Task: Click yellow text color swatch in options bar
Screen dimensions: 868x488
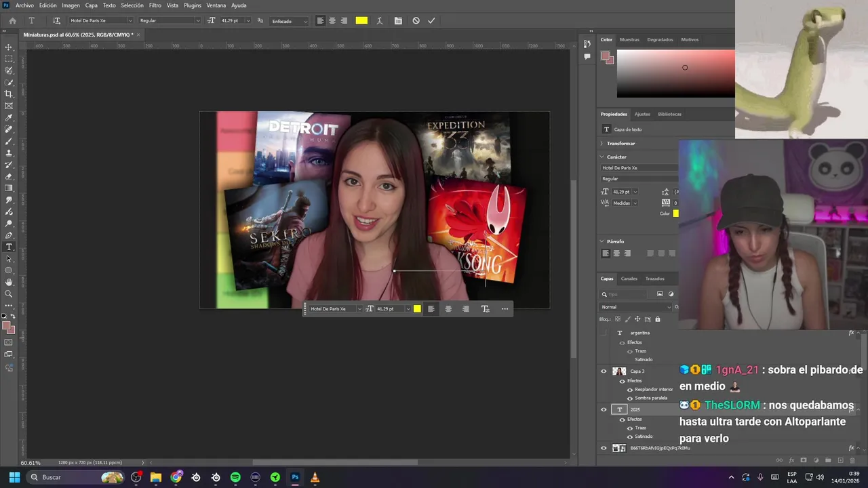Action: [x=361, y=20]
